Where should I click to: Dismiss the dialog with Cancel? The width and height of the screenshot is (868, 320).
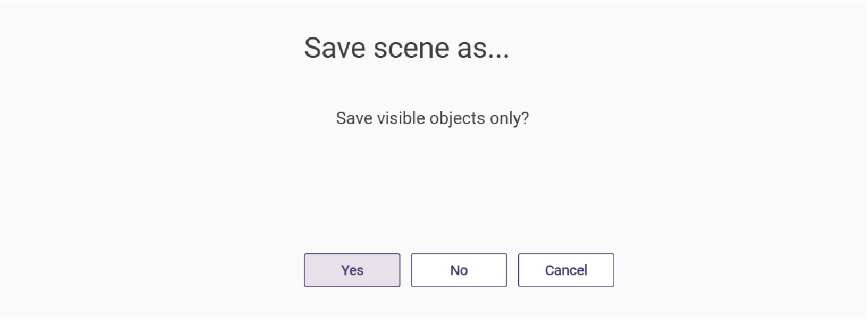point(566,270)
